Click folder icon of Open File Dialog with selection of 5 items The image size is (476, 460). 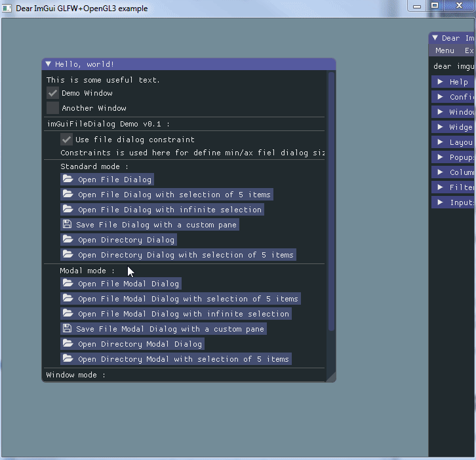pyautogui.click(x=68, y=194)
